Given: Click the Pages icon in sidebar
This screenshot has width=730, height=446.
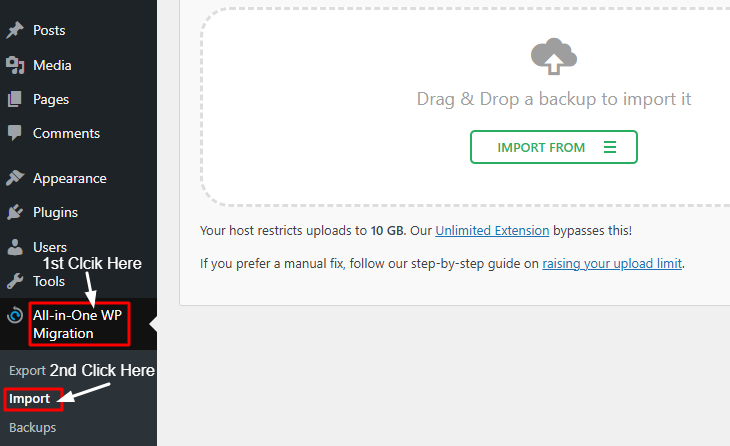Looking at the screenshot, I should (15, 99).
